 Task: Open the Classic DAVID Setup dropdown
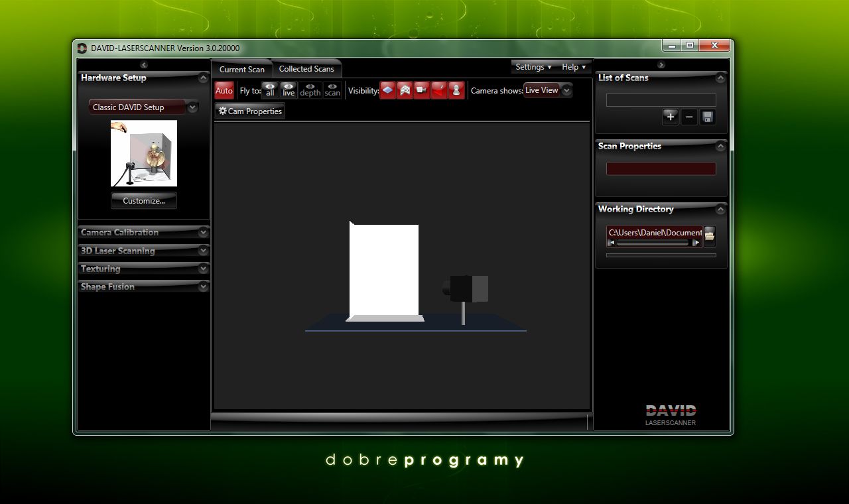144,107
